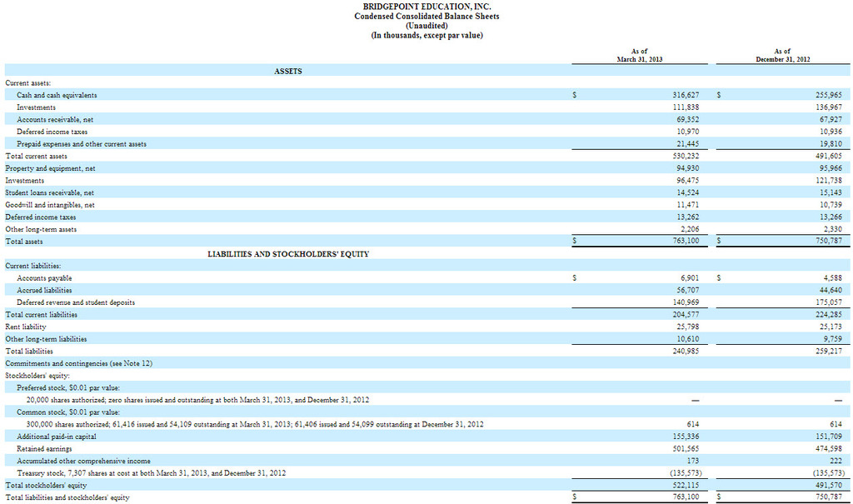Screen dimensions: 853x504
Task: Click long-term deferred taxes value 13,262
Action: click(x=688, y=217)
